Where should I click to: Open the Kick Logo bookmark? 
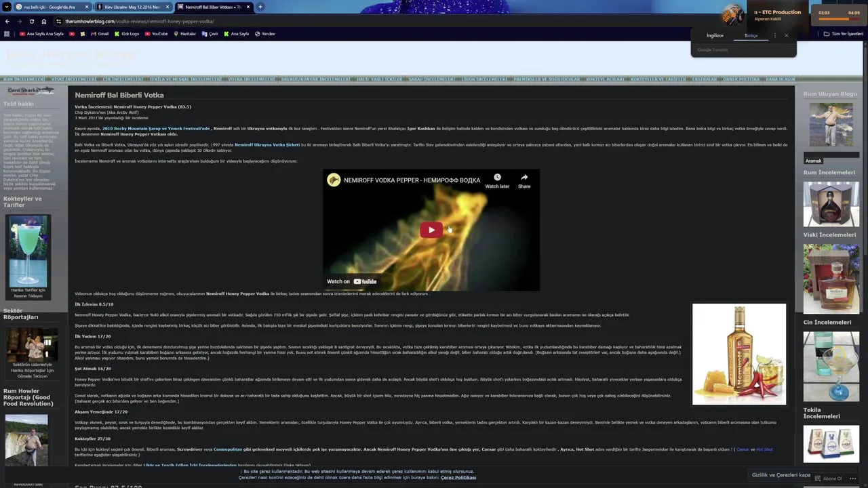[x=127, y=34]
